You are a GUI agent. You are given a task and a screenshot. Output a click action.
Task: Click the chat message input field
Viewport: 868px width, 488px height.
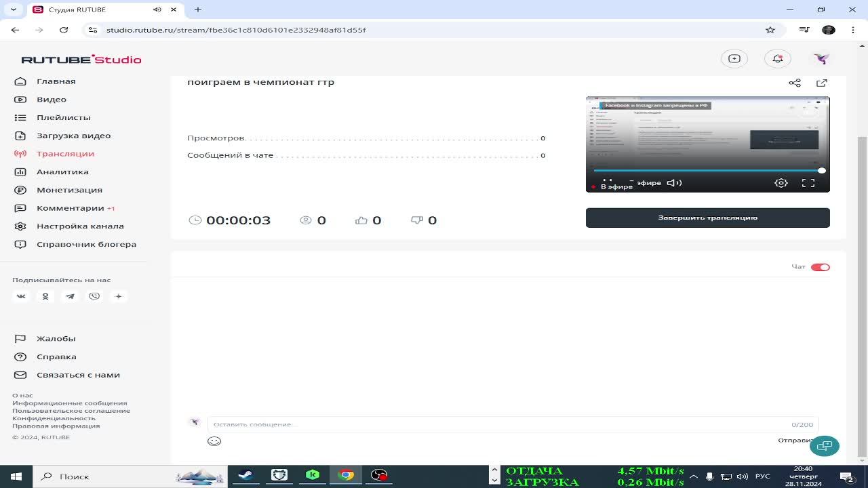pos(513,424)
